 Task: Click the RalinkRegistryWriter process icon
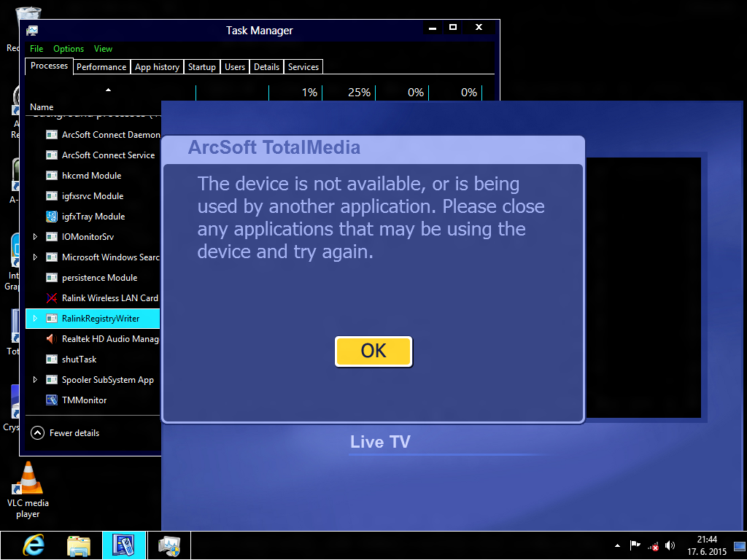coord(52,319)
